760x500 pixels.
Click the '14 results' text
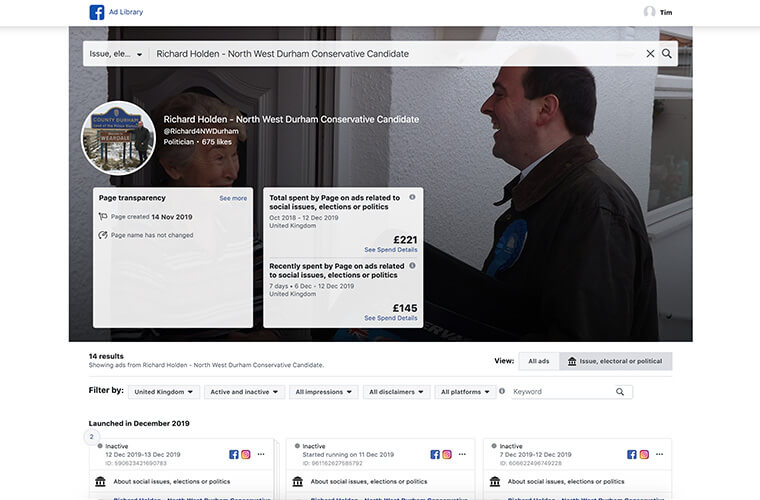(106, 356)
